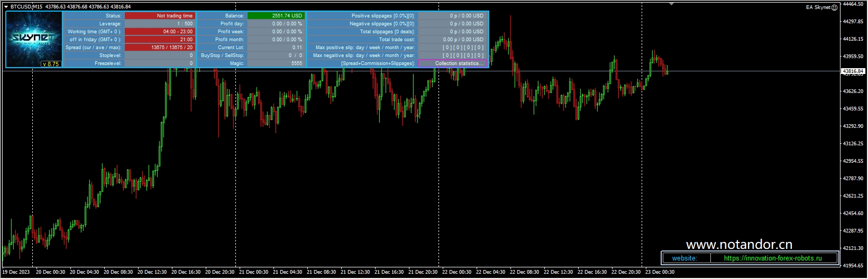Click the Spread (cur / ave / max): label
This screenshot has height=279, width=868.
pos(94,48)
